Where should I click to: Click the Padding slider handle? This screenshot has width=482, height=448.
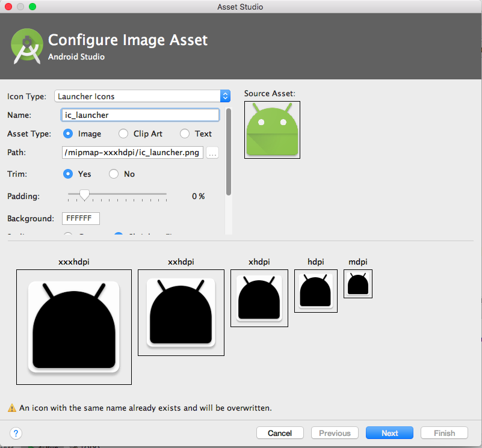[x=85, y=194]
